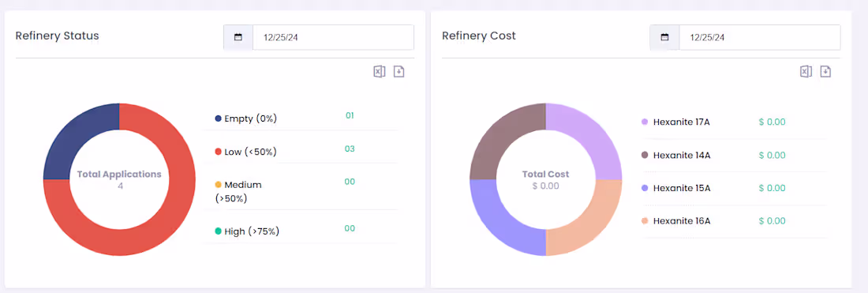Click the red Low segment of the donut
The image size is (868, 293).
[160, 233]
